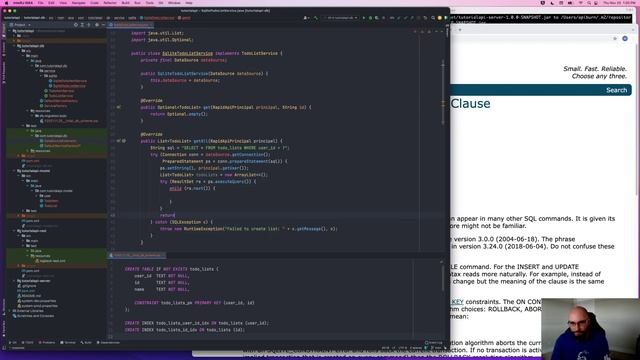
Task: Open the Apple menu
Action: coord(6,3)
